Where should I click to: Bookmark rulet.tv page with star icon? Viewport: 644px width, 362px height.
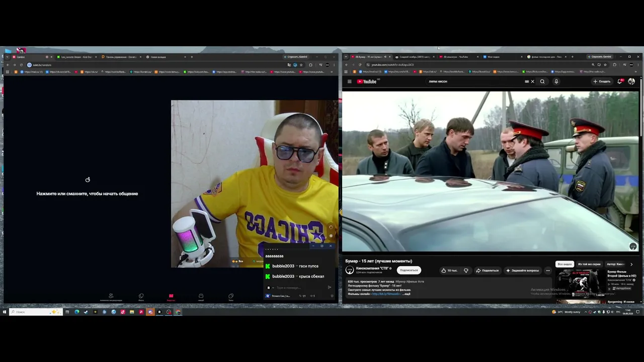tap(301, 65)
